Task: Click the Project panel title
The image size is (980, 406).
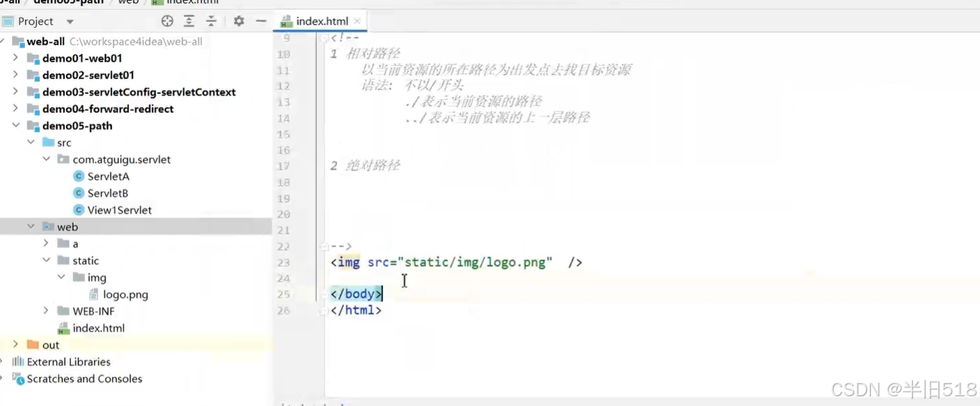Action: (x=35, y=22)
